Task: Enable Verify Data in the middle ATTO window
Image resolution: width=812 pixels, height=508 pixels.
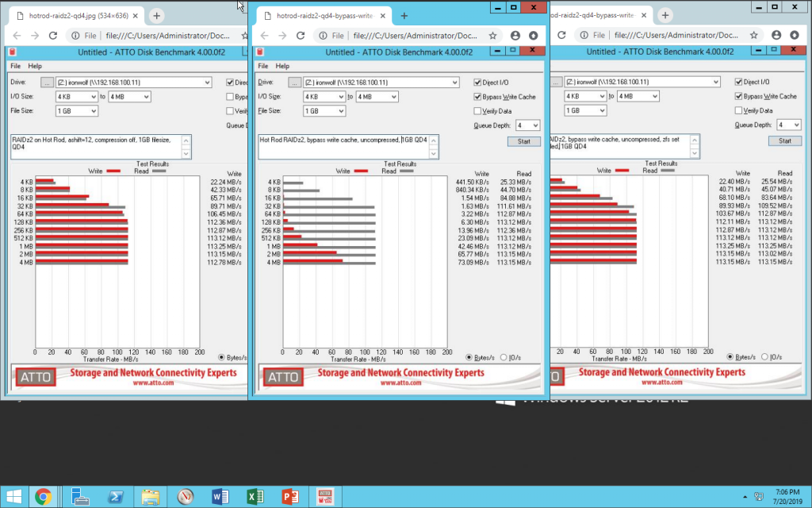Action: 477,111
